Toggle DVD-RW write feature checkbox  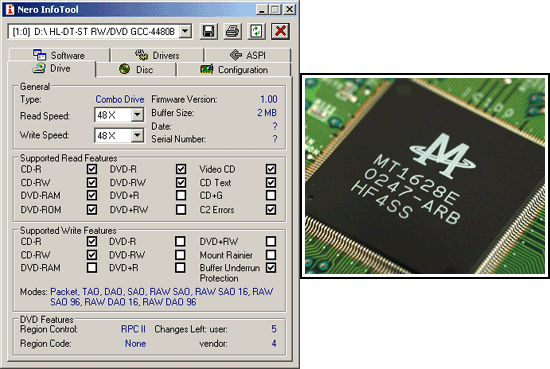[180, 255]
